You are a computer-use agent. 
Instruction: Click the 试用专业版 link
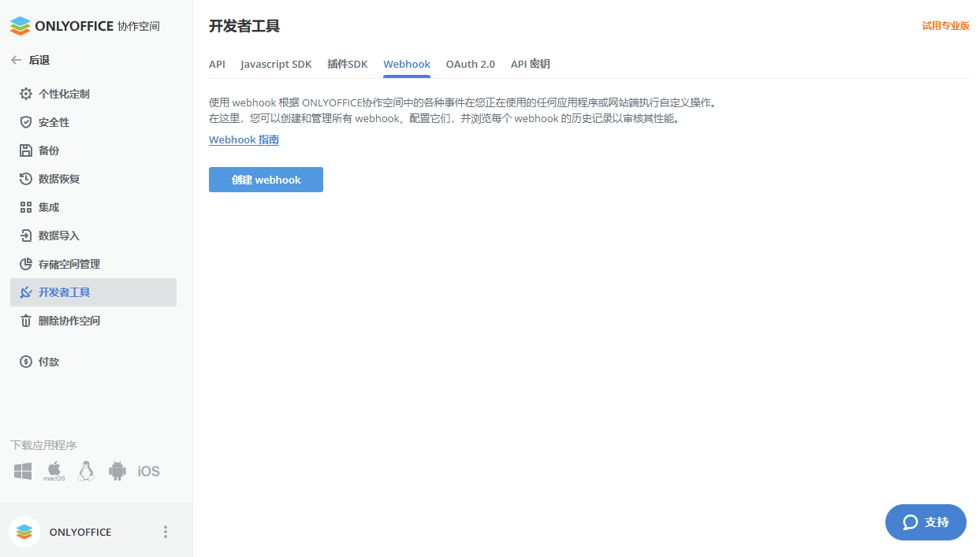click(x=946, y=25)
